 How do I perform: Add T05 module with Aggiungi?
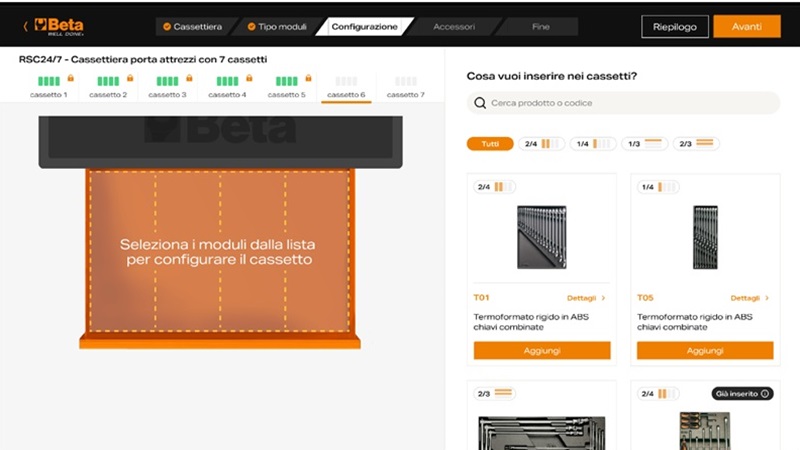point(705,351)
